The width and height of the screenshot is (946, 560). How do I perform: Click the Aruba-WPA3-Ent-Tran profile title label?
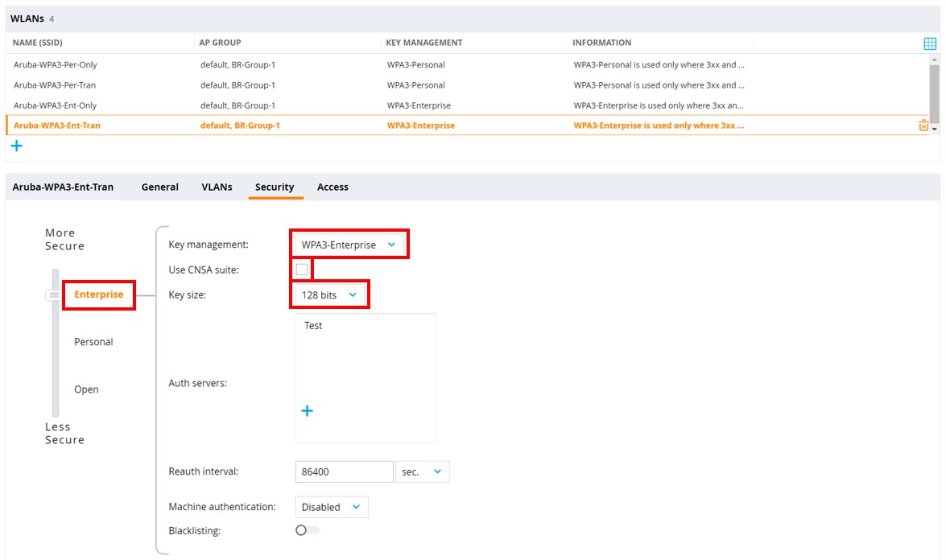(63, 187)
